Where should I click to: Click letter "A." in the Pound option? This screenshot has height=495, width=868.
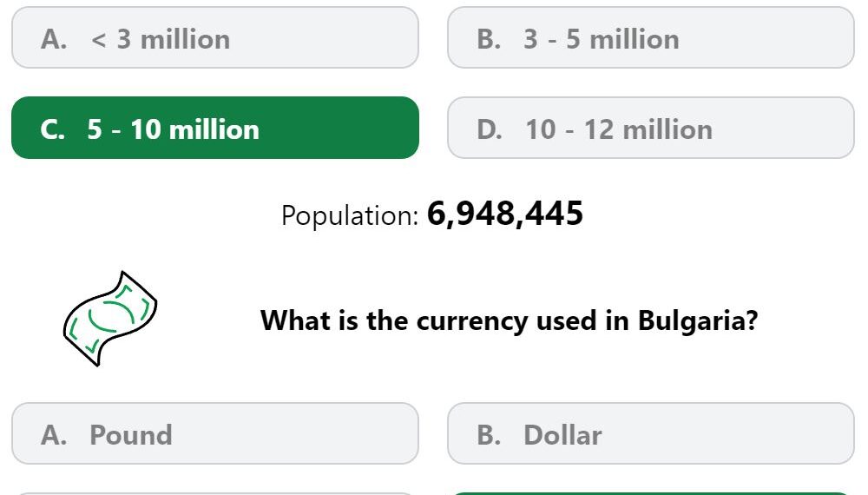click(x=54, y=435)
